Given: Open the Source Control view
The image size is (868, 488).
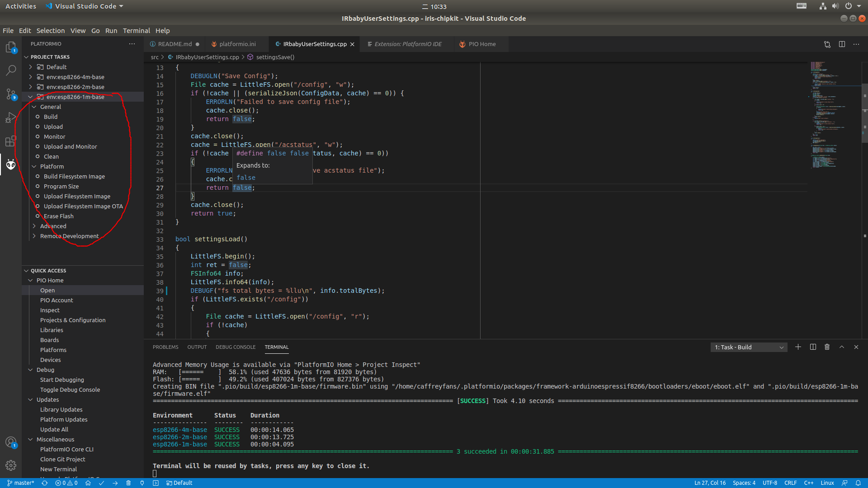Looking at the screenshot, I should (11, 94).
